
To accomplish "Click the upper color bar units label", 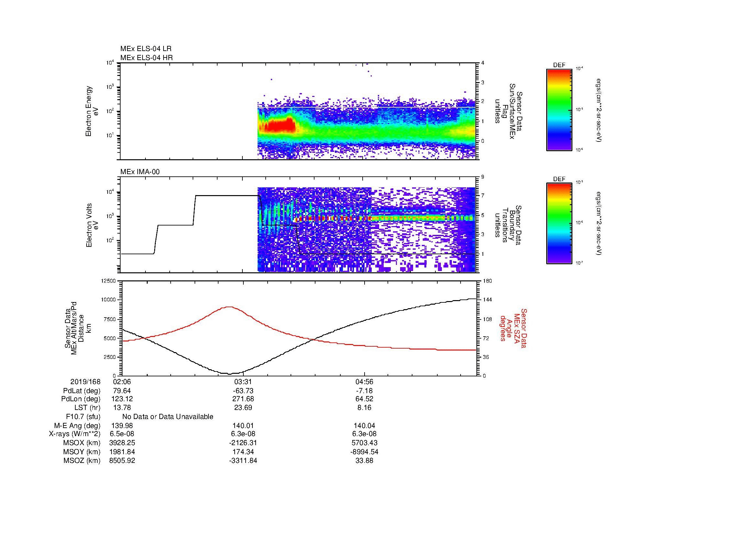I will (x=599, y=110).
